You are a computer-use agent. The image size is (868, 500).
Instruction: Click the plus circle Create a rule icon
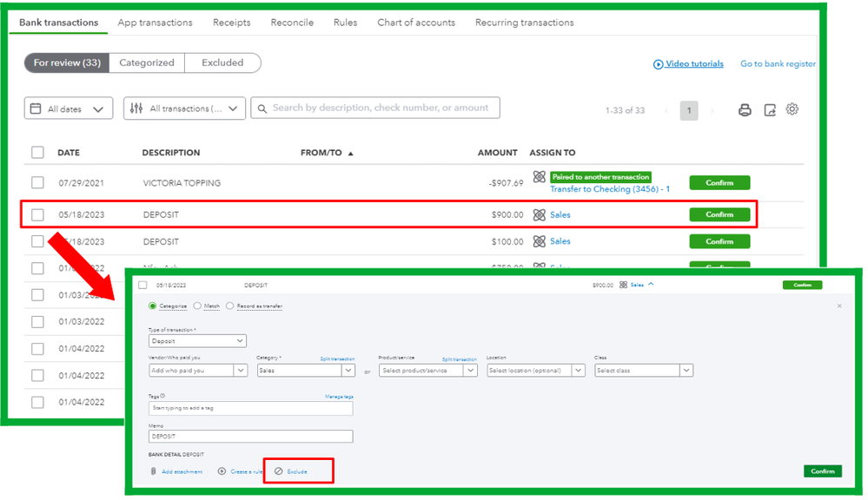[222, 471]
